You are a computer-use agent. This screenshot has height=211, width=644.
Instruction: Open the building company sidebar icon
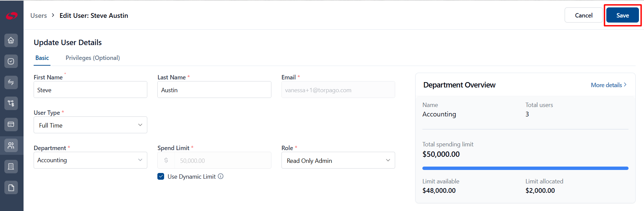pyautogui.click(x=11, y=167)
